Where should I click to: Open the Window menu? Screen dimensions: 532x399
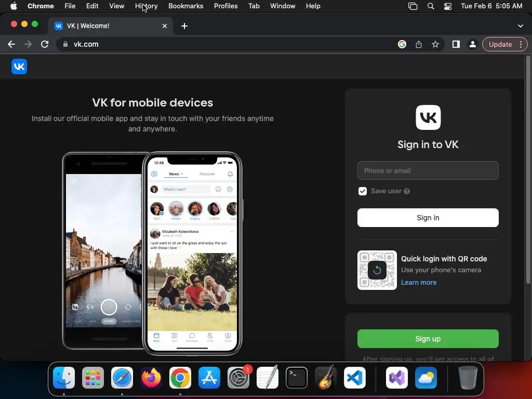point(283,6)
